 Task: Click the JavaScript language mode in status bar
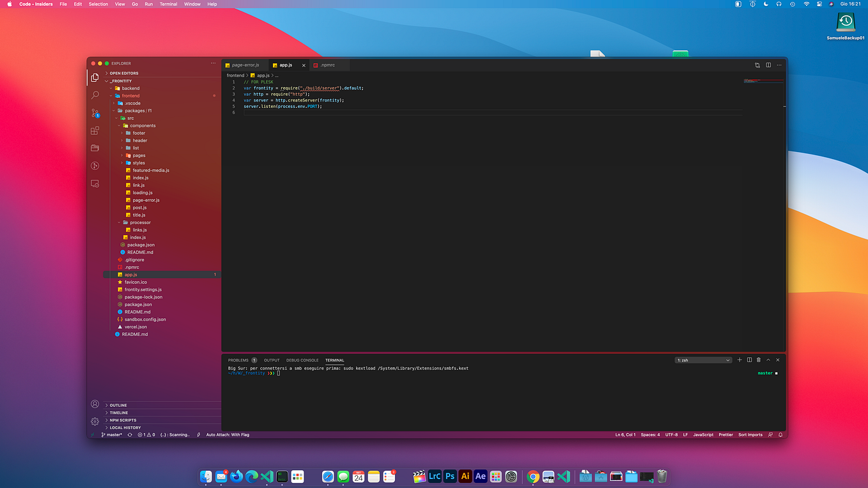tap(702, 434)
